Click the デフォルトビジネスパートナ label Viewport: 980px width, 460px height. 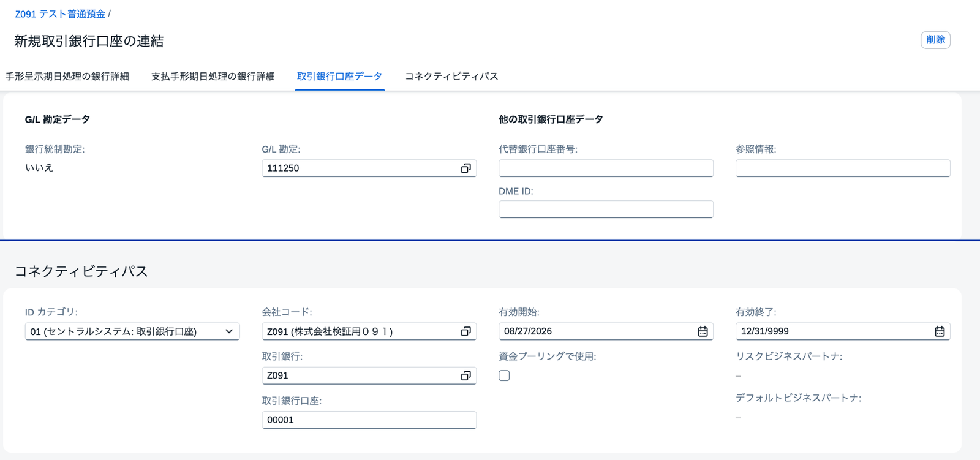(x=798, y=398)
